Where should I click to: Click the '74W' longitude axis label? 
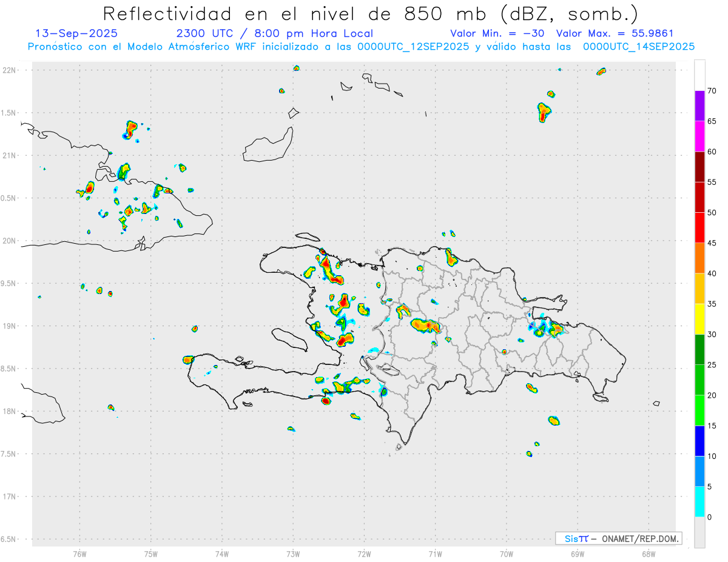(221, 554)
